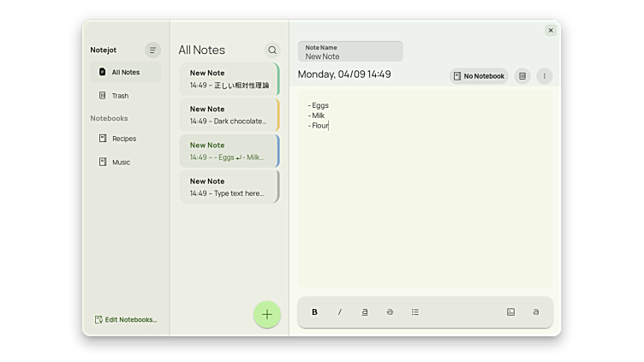The height and width of the screenshot is (362, 644).
Task: Move the current note to trash
Action: [522, 76]
